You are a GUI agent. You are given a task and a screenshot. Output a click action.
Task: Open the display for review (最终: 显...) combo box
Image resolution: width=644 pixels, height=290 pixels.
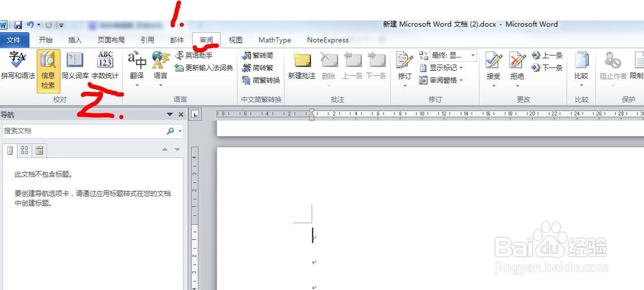pyautogui.click(x=453, y=55)
